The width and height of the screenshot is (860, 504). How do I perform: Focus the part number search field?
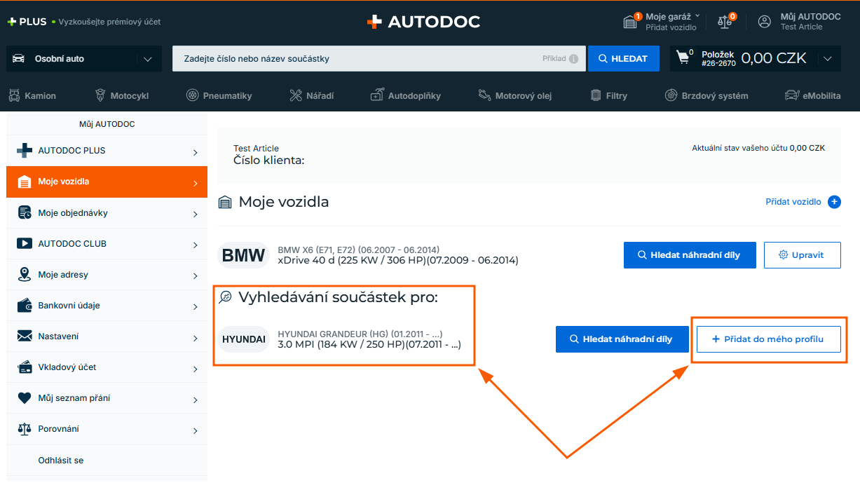(357, 59)
